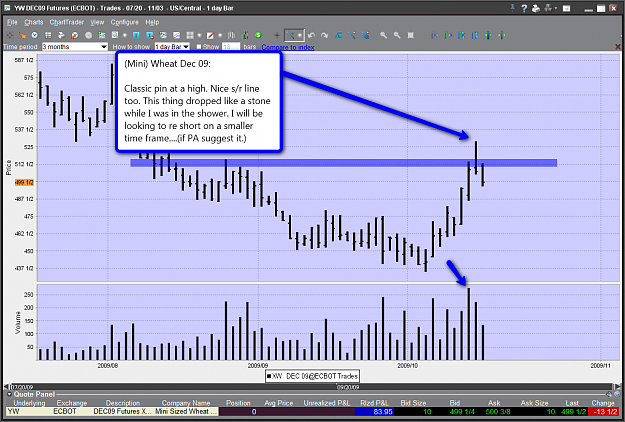The width and height of the screenshot is (625, 422).
Task: Expand dropdown arrow beside grid layout icon
Action: point(199,35)
